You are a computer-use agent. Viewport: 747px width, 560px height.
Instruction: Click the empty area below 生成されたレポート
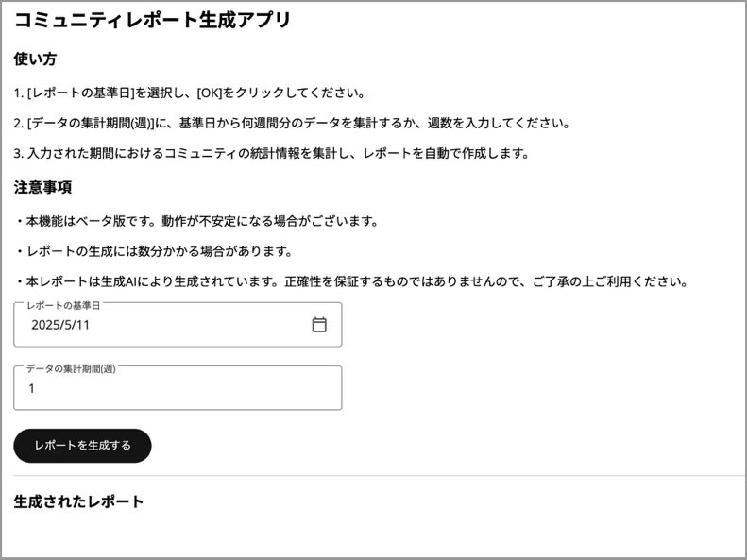pos(373,535)
